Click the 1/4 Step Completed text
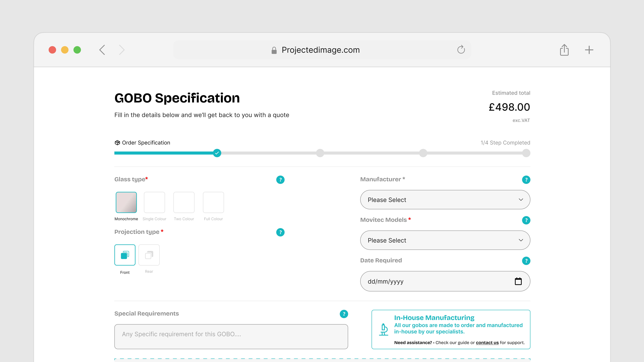Viewport: 644px width, 362px height. pyautogui.click(x=505, y=143)
